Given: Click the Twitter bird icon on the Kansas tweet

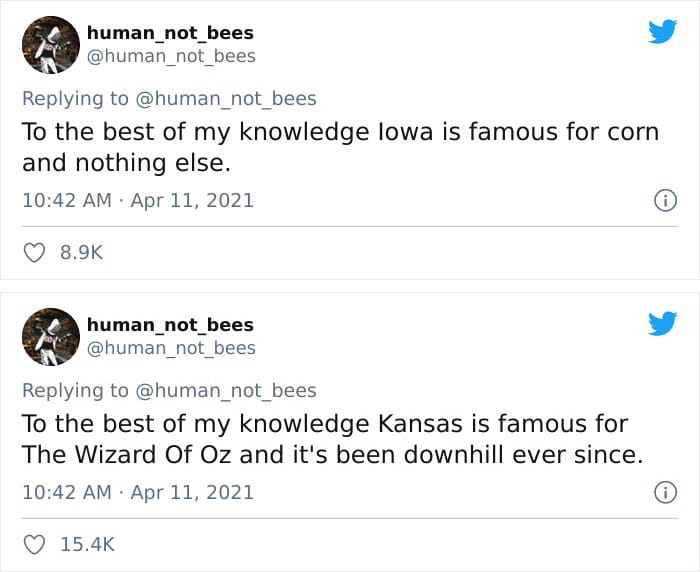Looking at the screenshot, I should point(662,323).
